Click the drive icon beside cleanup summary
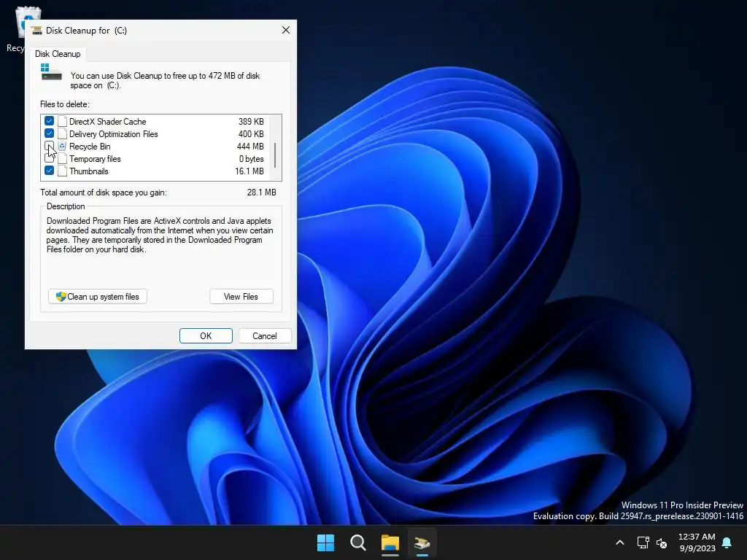The width and height of the screenshot is (747, 560). (x=51, y=72)
